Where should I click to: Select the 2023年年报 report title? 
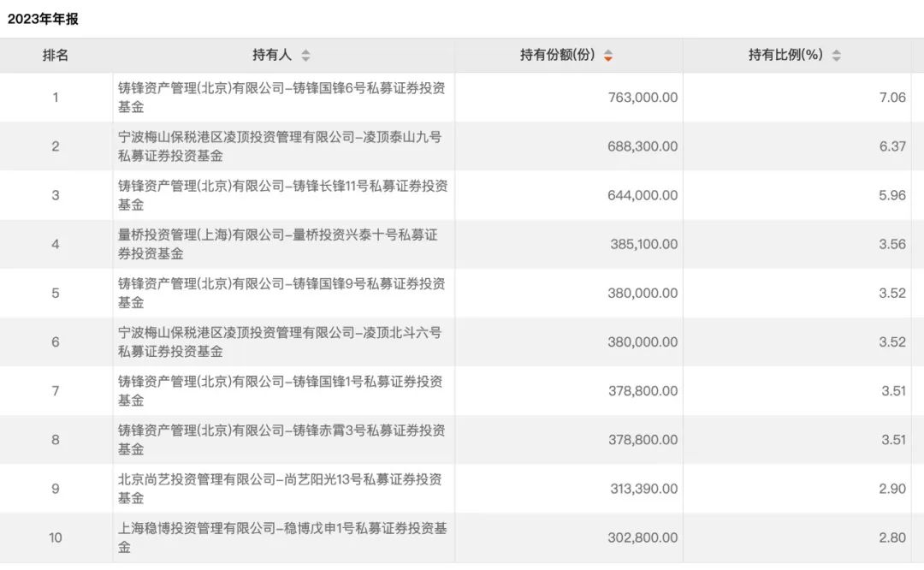click(44, 19)
